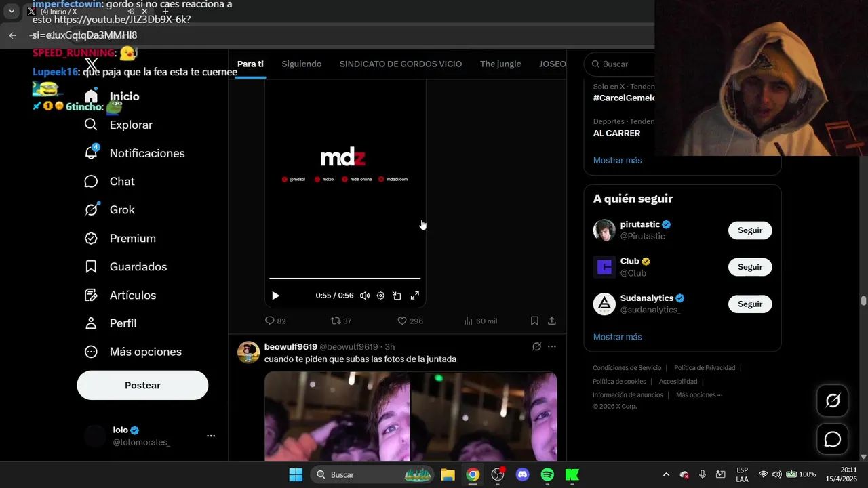The width and height of the screenshot is (868, 488).
Task: Open Accesibilidad link
Action: pos(678,382)
